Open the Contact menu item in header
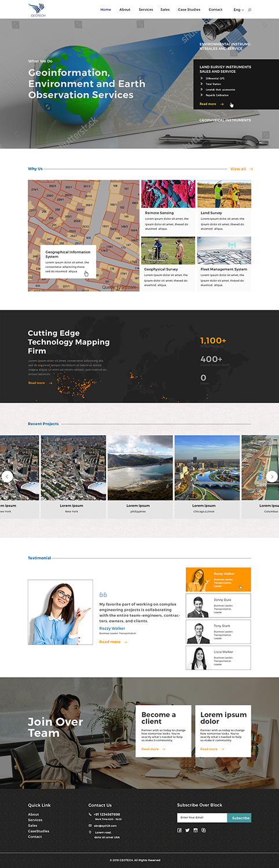 coord(215,10)
